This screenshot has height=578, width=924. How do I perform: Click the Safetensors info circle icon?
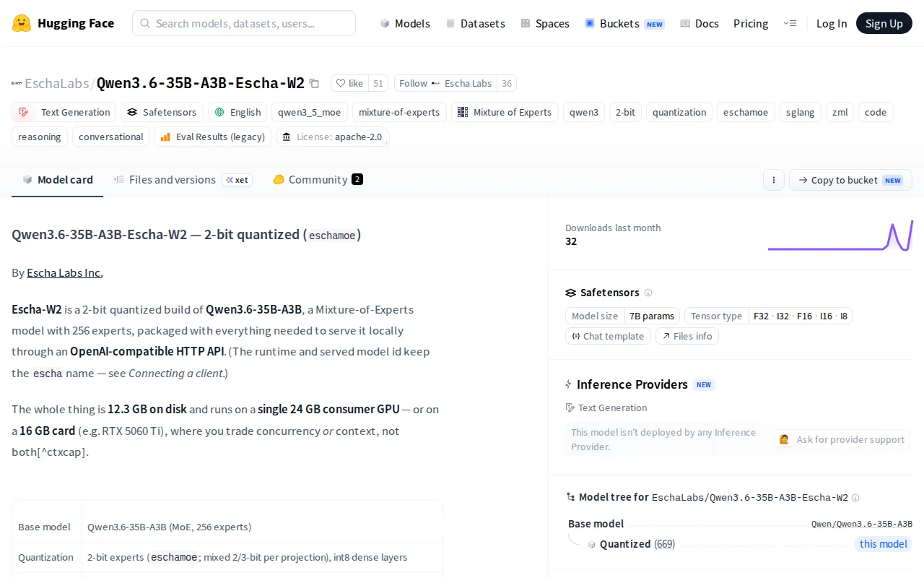pos(648,293)
